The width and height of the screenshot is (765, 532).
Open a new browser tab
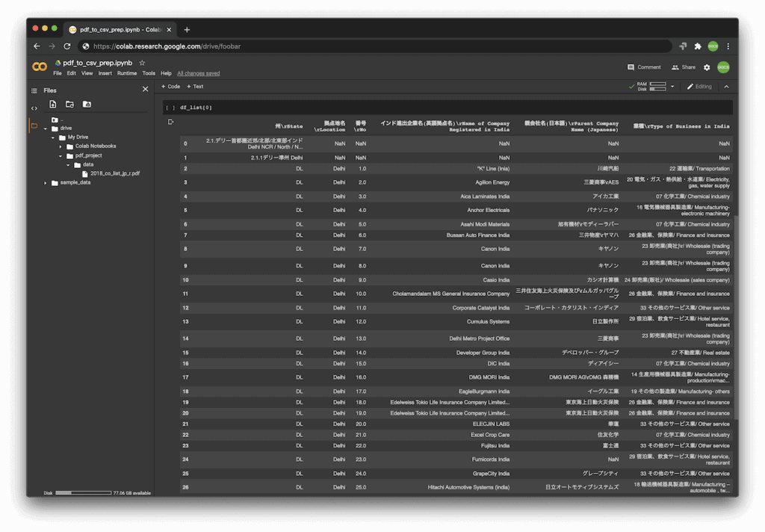[x=187, y=30]
